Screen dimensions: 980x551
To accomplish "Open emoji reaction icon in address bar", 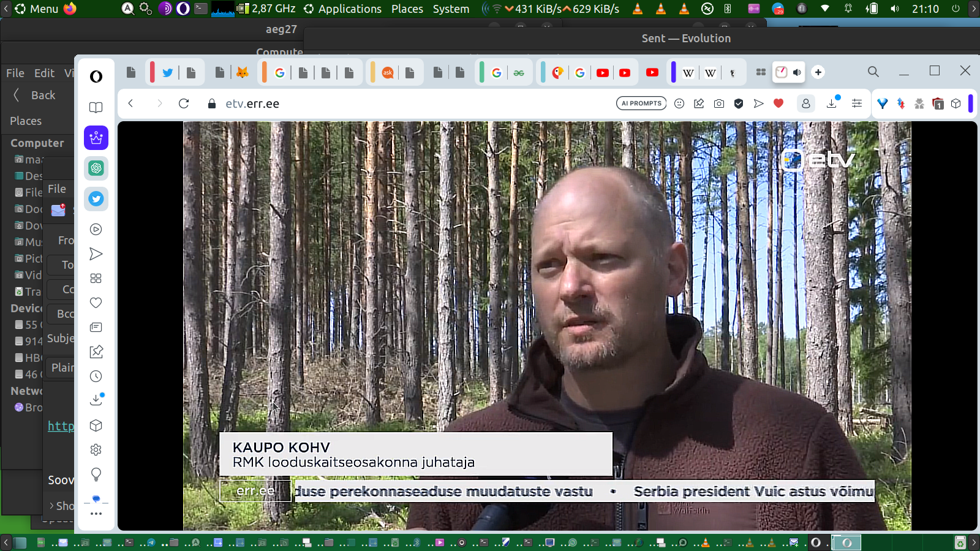I will click(x=679, y=103).
